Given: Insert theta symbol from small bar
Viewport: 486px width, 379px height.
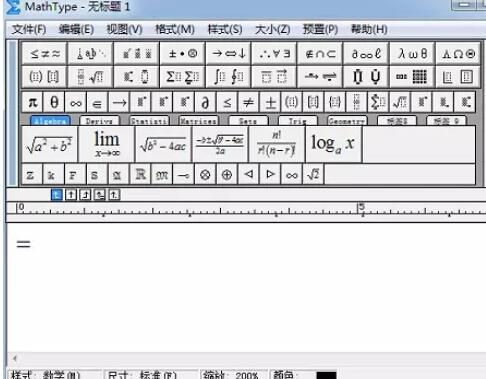Looking at the screenshot, I should (54, 102).
